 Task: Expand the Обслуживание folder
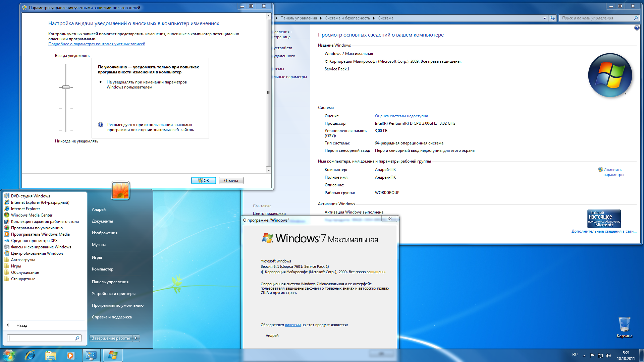tap(25, 273)
